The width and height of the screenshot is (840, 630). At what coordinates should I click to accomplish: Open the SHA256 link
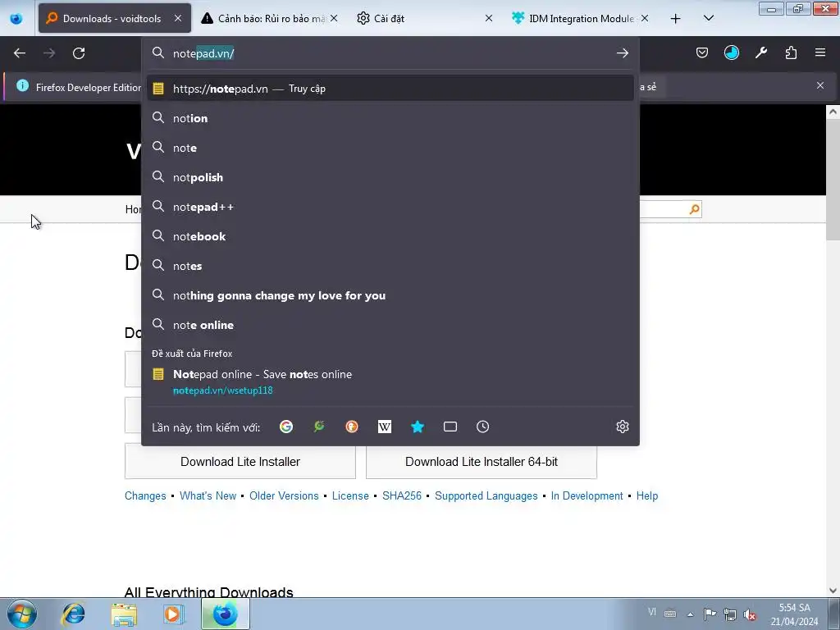(x=402, y=495)
